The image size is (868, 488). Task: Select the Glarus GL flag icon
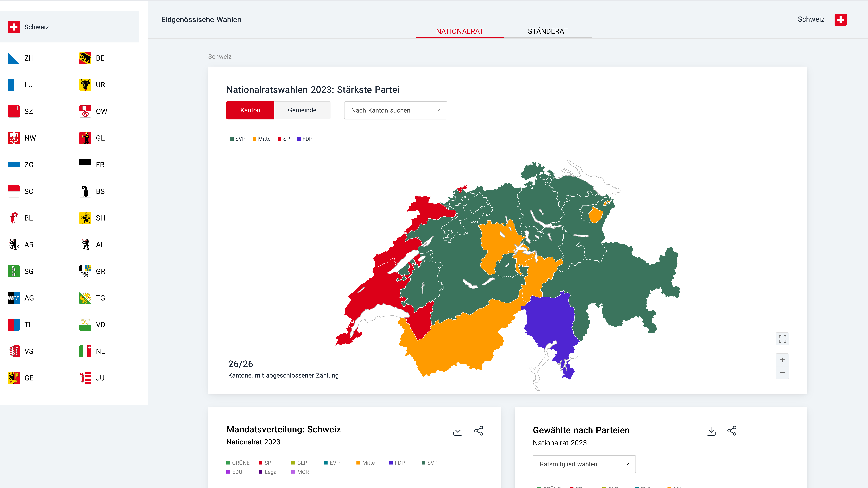tap(85, 138)
